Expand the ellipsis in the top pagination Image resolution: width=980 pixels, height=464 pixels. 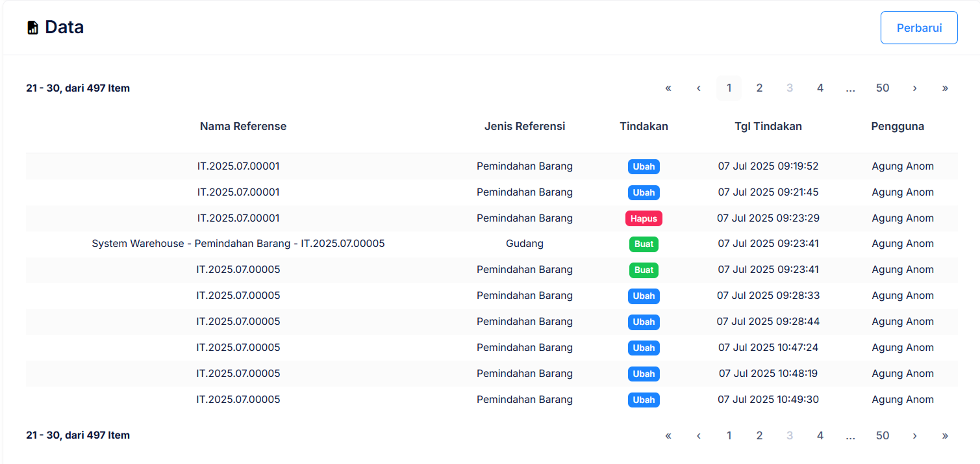pyautogui.click(x=850, y=88)
